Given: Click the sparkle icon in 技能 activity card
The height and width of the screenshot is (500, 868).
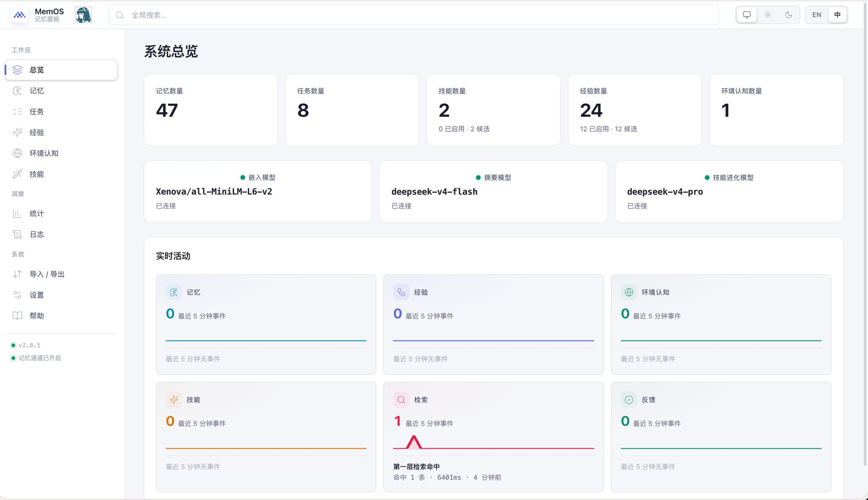Looking at the screenshot, I should click(174, 400).
